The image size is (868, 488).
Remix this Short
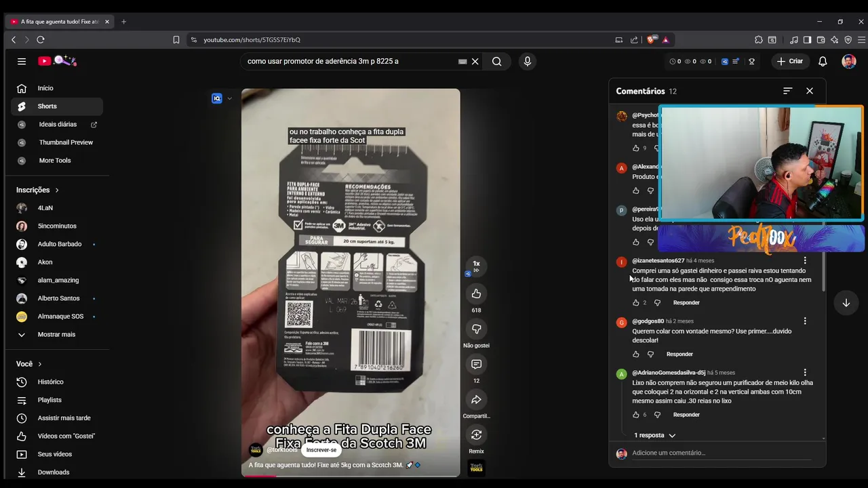(476, 434)
